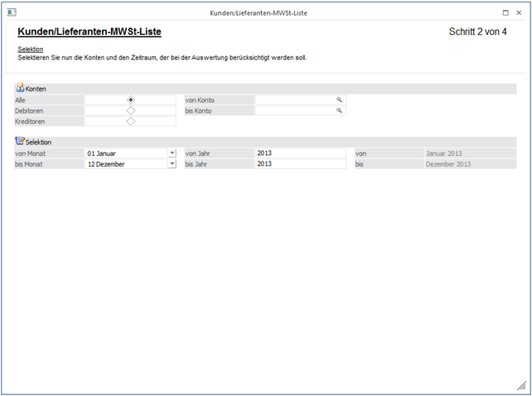Close the Kunden/Lieferanten-MWSt-Liste window
This screenshot has width=532, height=396.
click(520, 13)
